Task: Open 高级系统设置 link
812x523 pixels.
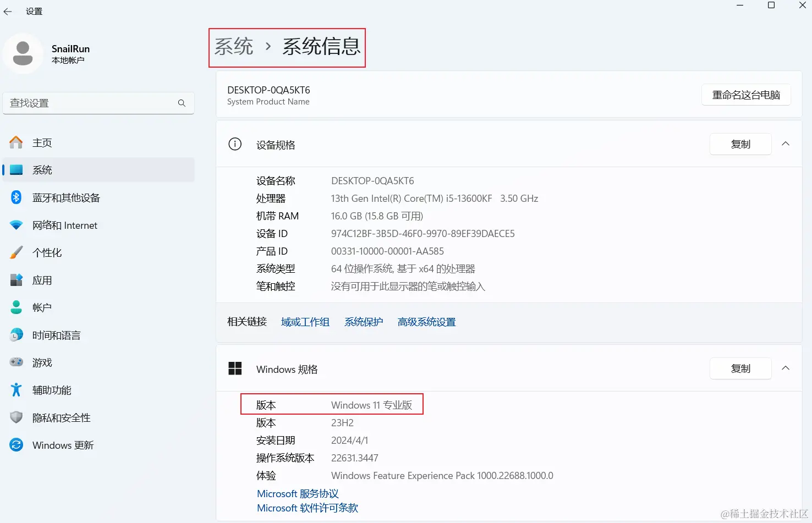Action: tap(427, 322)
